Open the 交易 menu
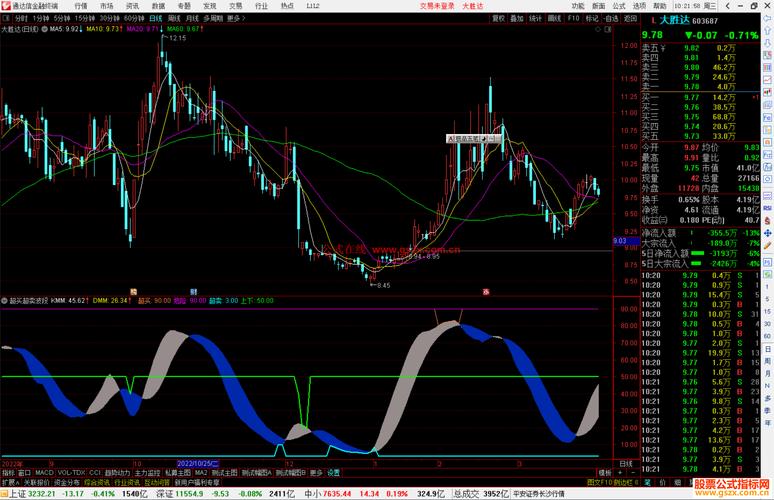Screen dimensions: 774x500 235,6
